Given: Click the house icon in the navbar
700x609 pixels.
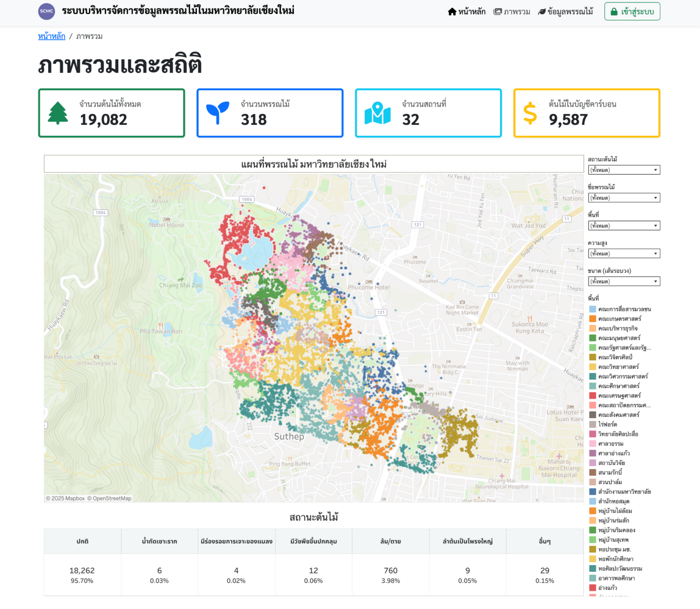Looking at the screenshot, I should (x=452, y=12).
